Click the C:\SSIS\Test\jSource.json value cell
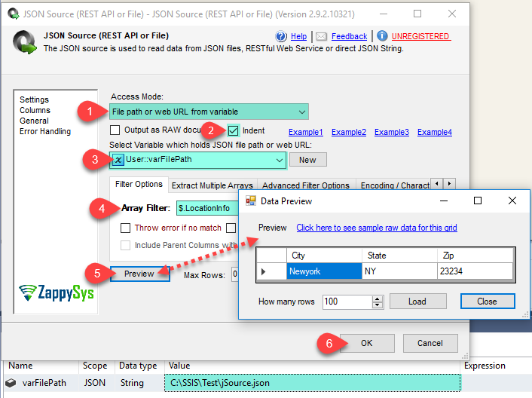 312,383
